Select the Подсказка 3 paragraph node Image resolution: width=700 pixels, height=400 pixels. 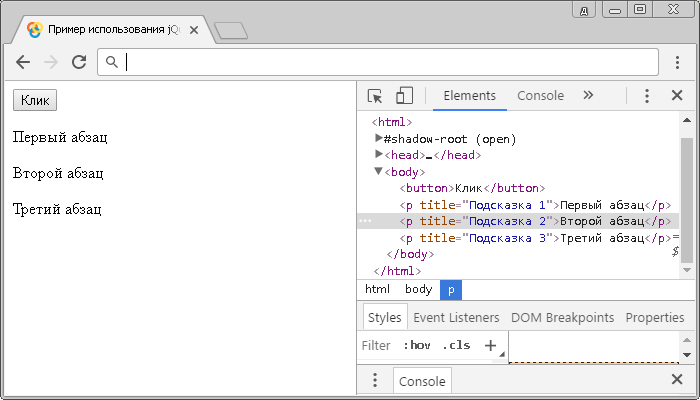click(x=535, y=238)
